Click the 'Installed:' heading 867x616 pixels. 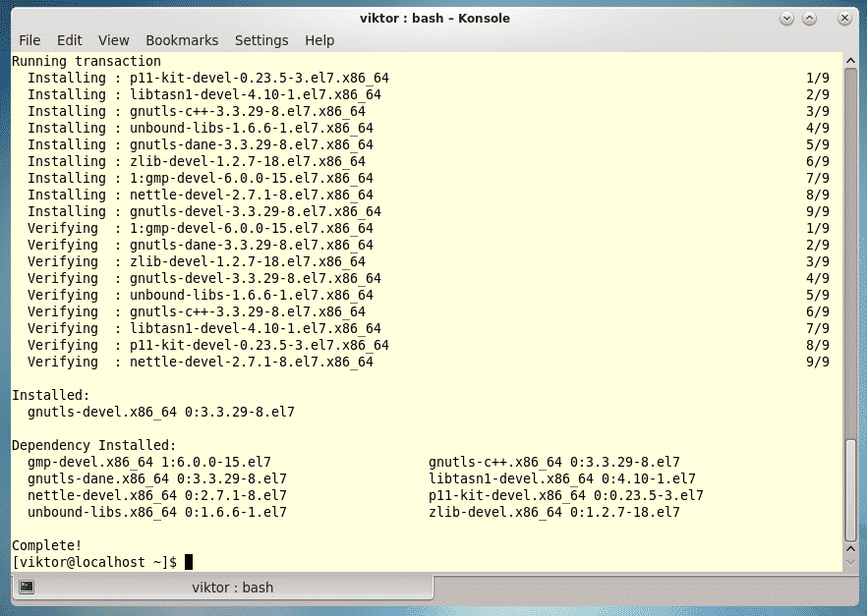tap(51, 395)
